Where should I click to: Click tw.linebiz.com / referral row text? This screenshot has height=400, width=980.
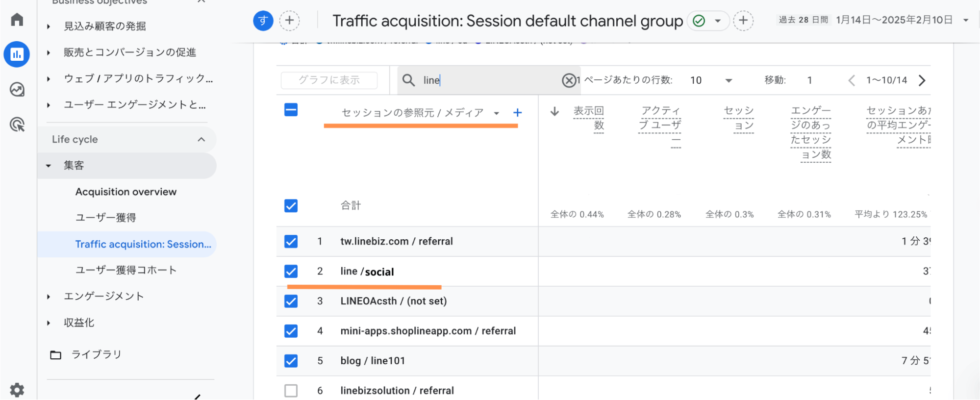(397, 242)
